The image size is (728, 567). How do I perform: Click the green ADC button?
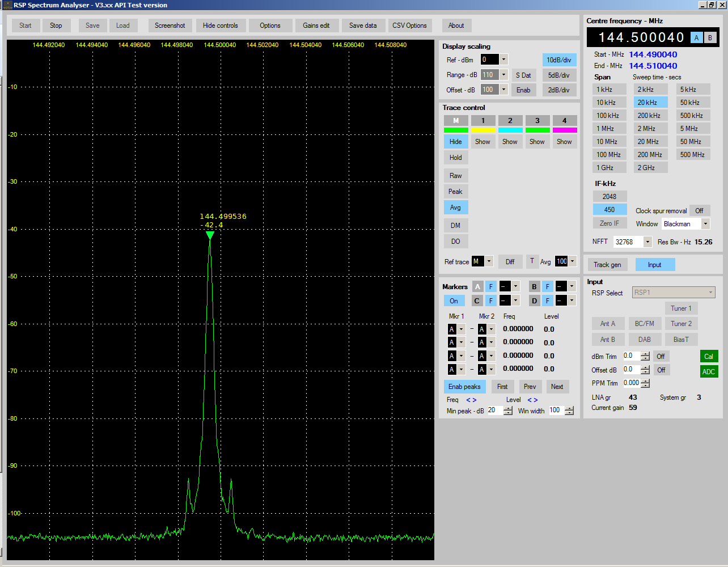(709, 372)
